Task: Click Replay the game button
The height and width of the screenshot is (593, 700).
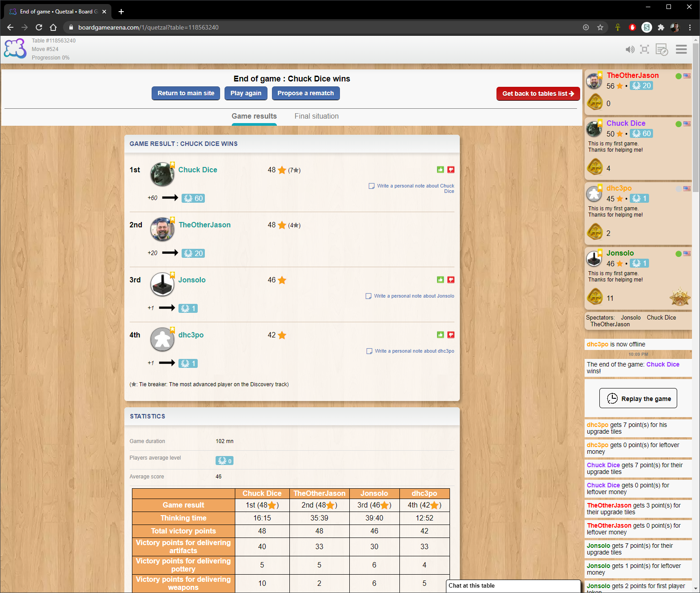Action: [x=638, y=398]
